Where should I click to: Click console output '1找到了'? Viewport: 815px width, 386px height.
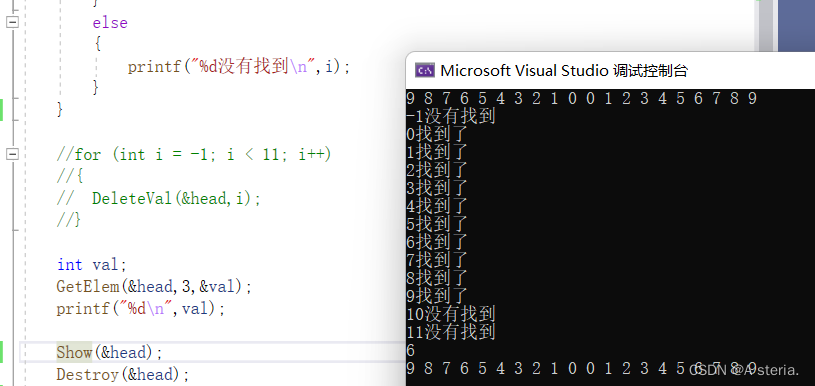pyautogui.click(x=437, y=152)
